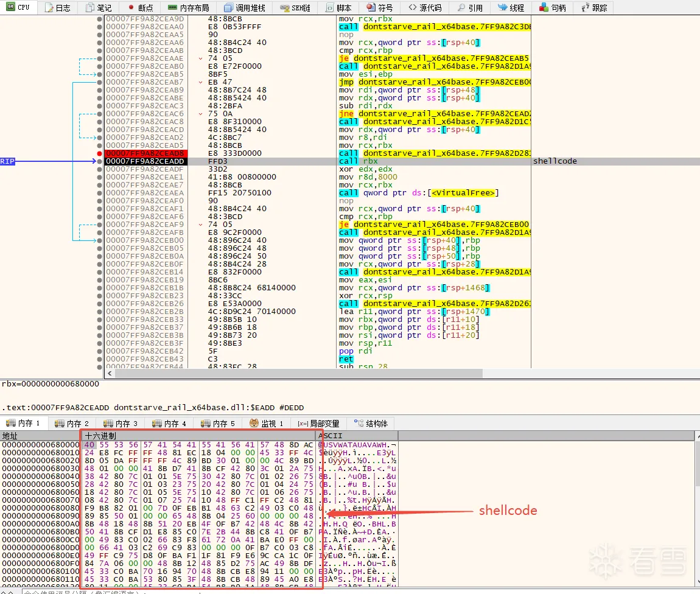700x594 pixels.
Task: Select the 内存 1 dump tab
Action: [23, 423]
